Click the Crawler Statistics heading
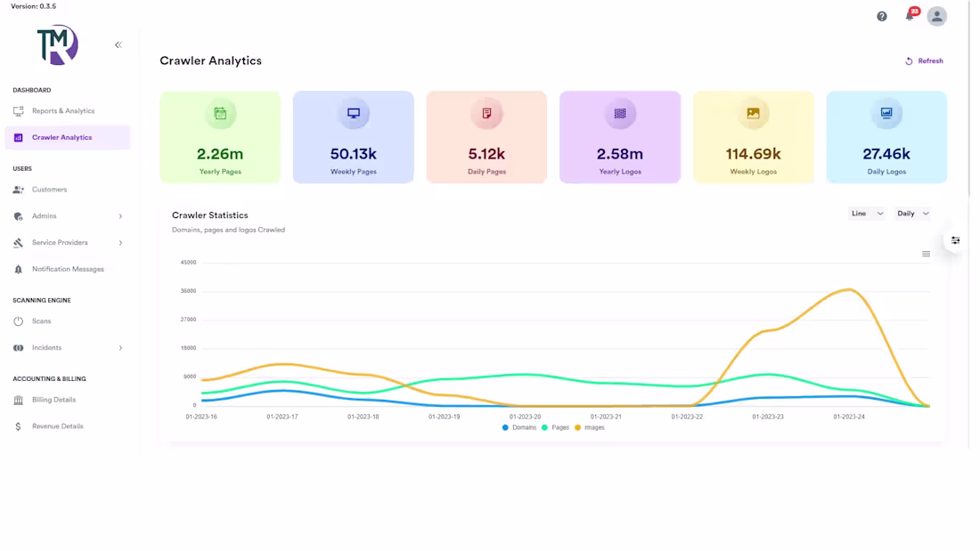The height and width of the screenshot is (551, 980). (x=210, y=215)
